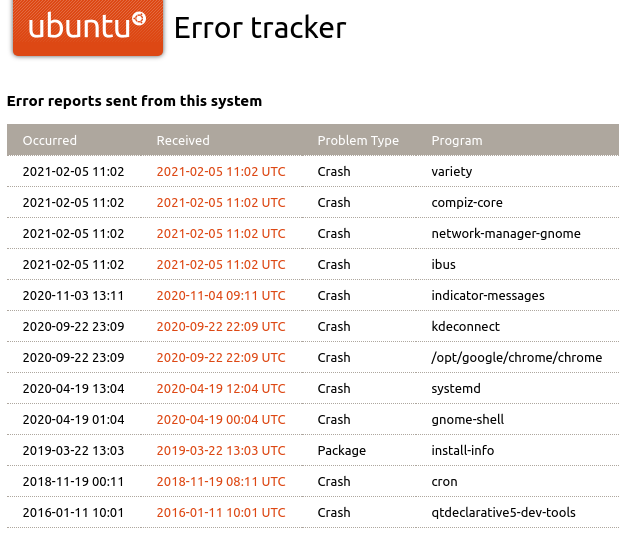Click the Occurred time in the chrome row

point(73,358)
